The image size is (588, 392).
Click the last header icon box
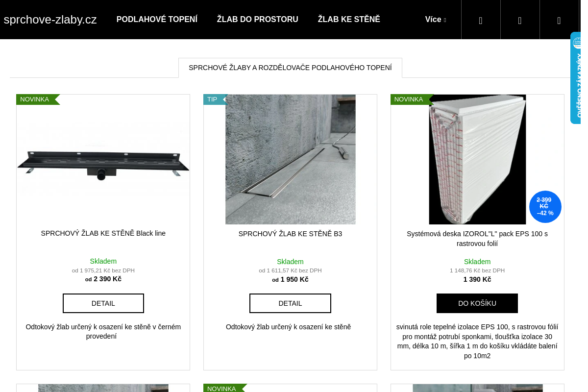[559, 20]
